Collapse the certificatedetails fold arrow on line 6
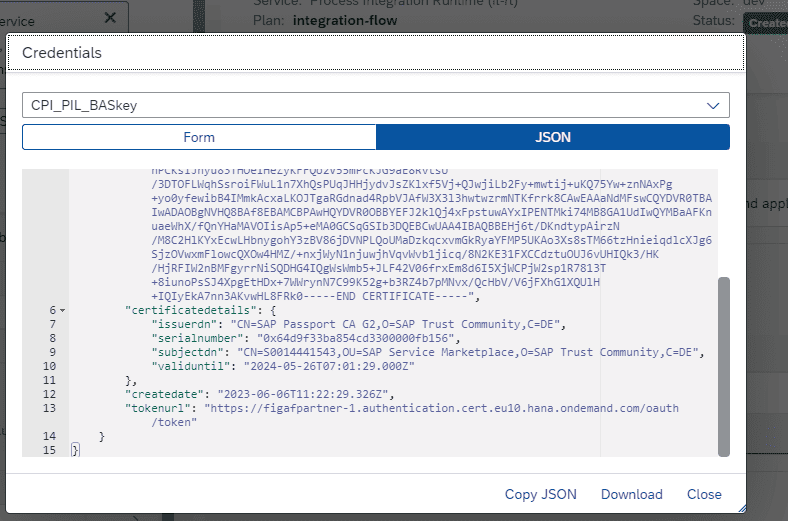Image resolution: width=788 pixels, height=521 pixels. (x=63, y=310)
